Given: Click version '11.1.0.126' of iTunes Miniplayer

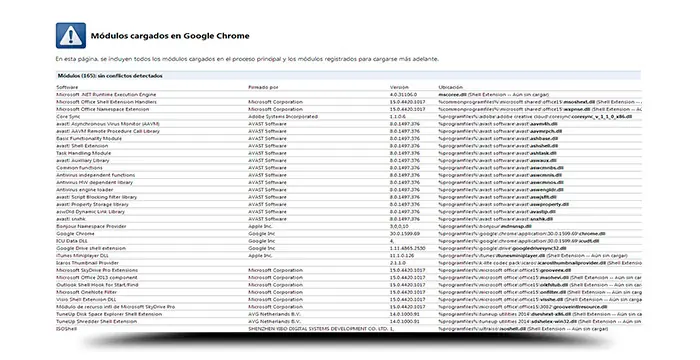Looking at the screenshot, I should coord(402,255).
